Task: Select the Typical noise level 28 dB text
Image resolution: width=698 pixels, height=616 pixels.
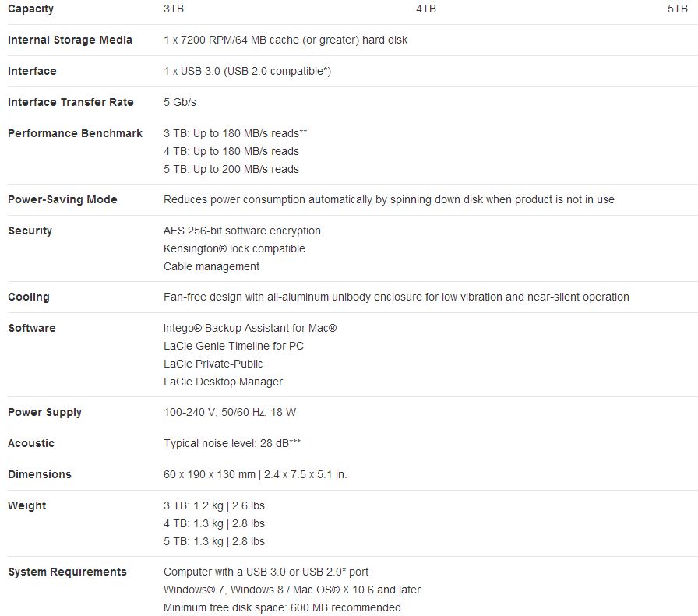Action: click(232, 443)
